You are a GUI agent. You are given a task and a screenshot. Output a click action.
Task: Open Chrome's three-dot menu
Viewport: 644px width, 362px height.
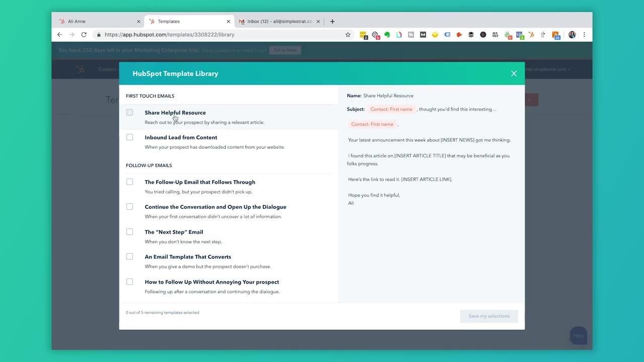[584, 35]
